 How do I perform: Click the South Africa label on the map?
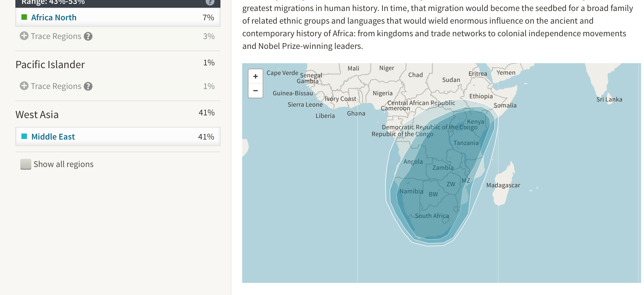tap(432, 216)
